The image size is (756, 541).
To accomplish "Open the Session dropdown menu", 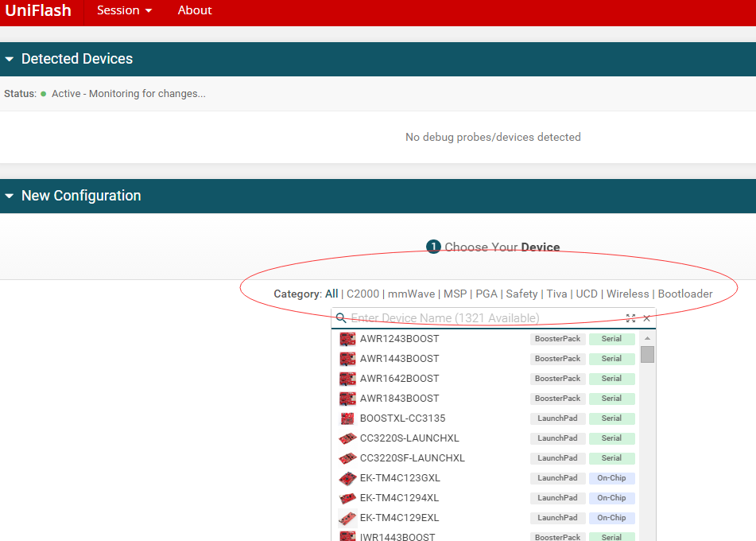I will click(x=124, y=10).
